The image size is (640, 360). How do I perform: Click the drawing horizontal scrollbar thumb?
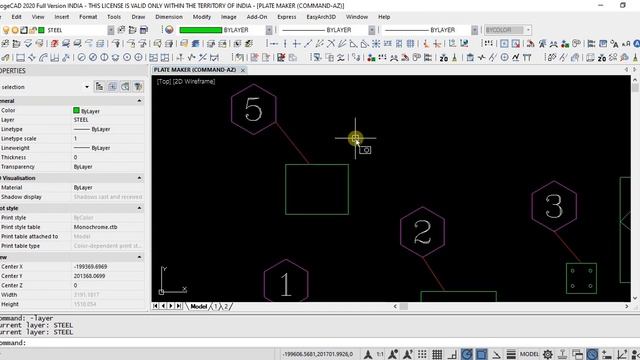point(404,307)
